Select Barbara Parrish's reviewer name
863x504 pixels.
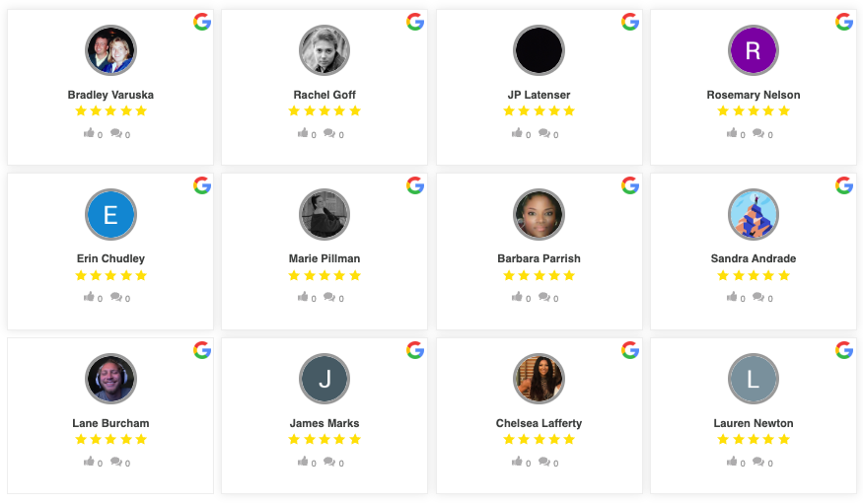coord(539,258)
